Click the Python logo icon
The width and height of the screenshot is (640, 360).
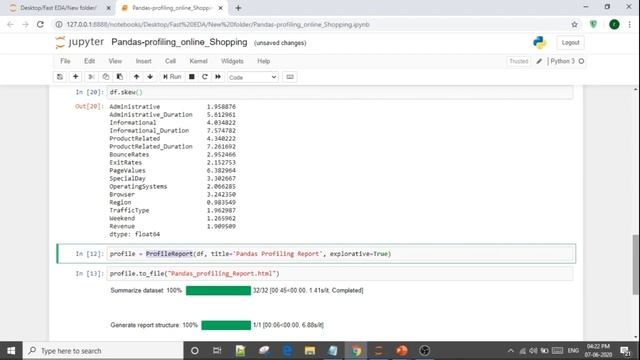pyautogui.click(x=540, y=42)
